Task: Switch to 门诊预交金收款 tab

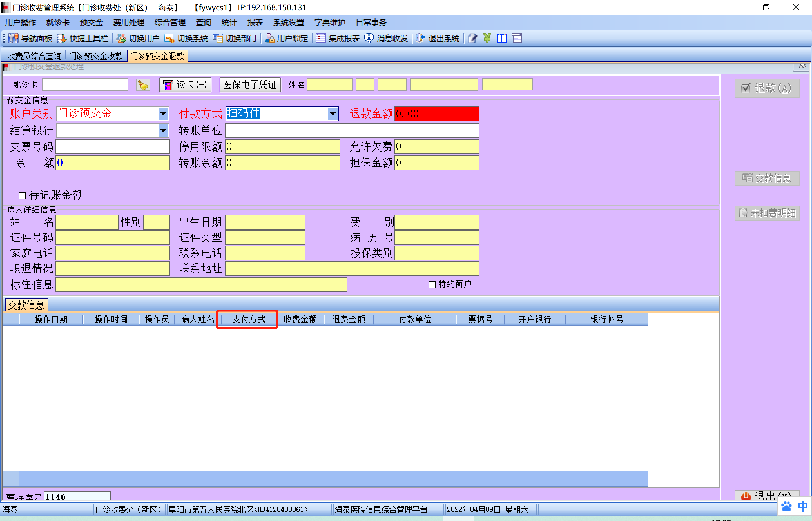Action: point(96,56)
